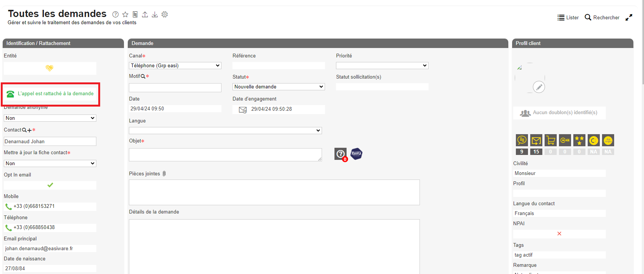The width and height of the screenshot is (644, 274).
Task: Open the Rechercher search option
Action: pyautogui.click(x=602, y=17)
